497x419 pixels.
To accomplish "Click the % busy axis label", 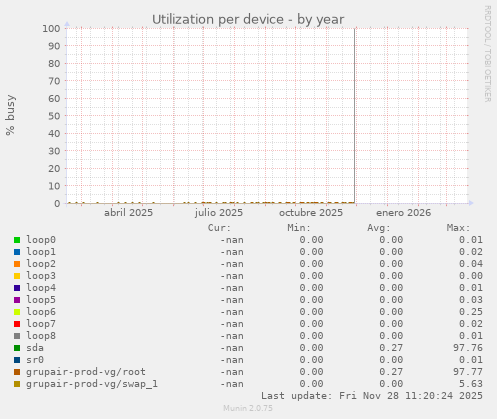I will tap(10, 115).
